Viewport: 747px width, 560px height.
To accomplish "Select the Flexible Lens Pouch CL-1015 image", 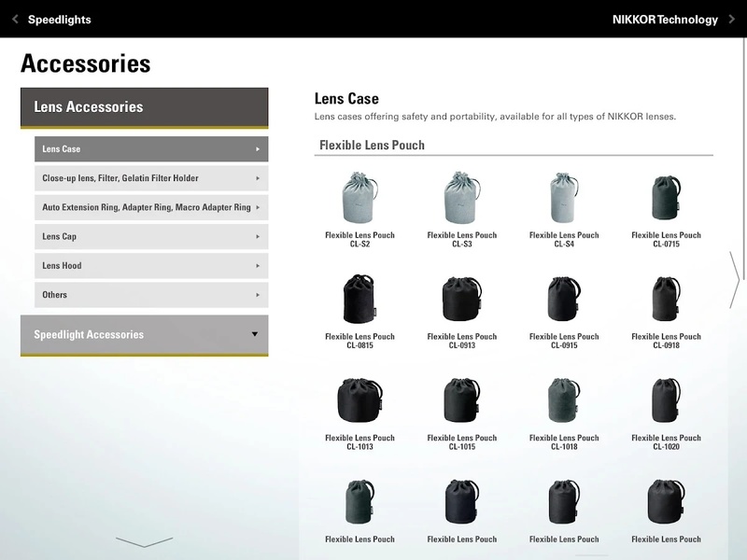I will pos(461,400).
